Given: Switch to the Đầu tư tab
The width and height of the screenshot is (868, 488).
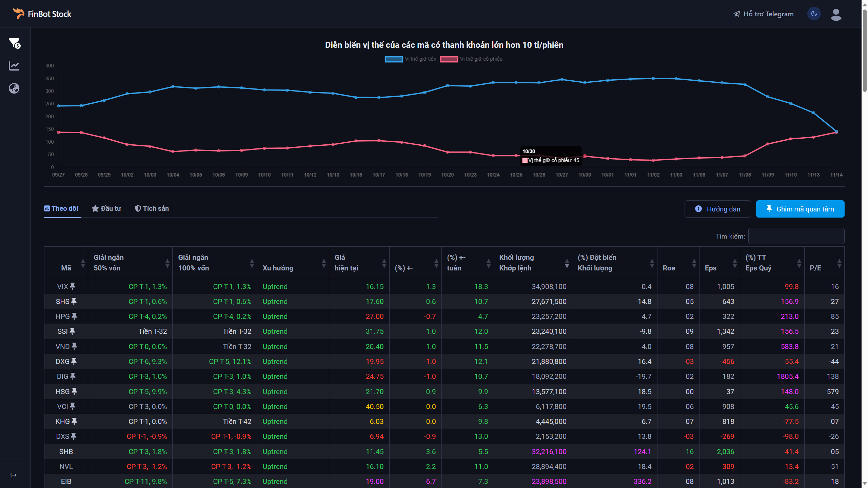Looking at the screenshot, I should point(106,208).
